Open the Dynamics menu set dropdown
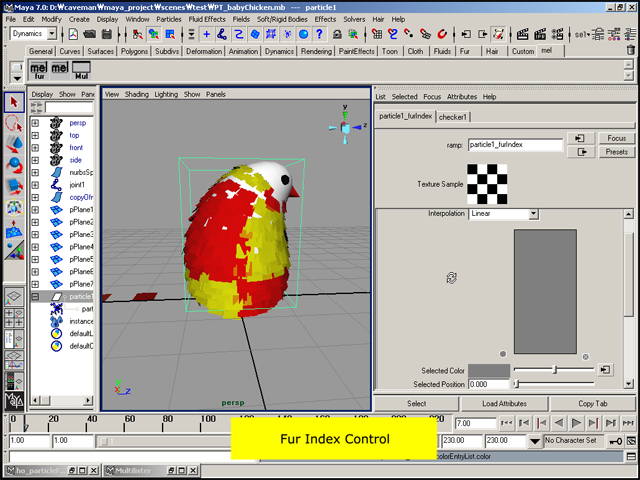Image resolution: width=640 pixels, height=480 pixels. (x=52, y=34)
